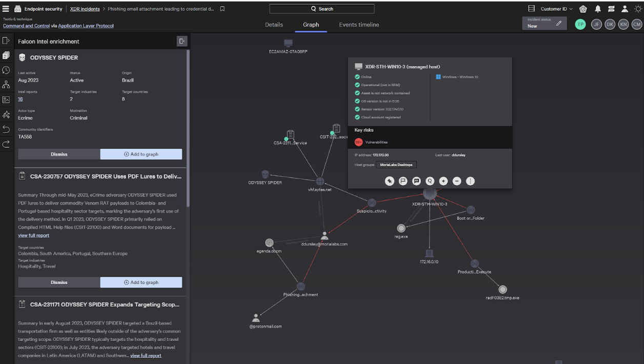This screenshot has width=644, height=364.
Task: Expand the left sidebar panel icon
Action: pos(6,41)
